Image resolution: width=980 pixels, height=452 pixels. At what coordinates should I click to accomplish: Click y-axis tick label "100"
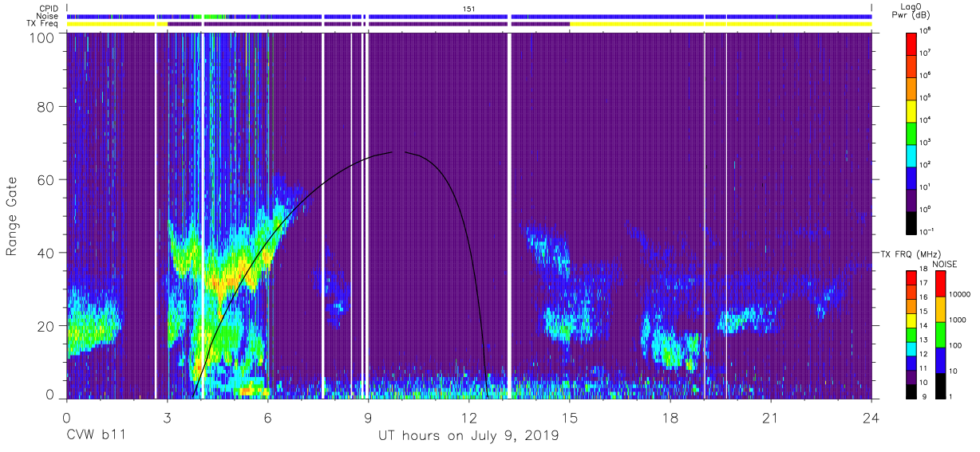click(x=41, y=37)
